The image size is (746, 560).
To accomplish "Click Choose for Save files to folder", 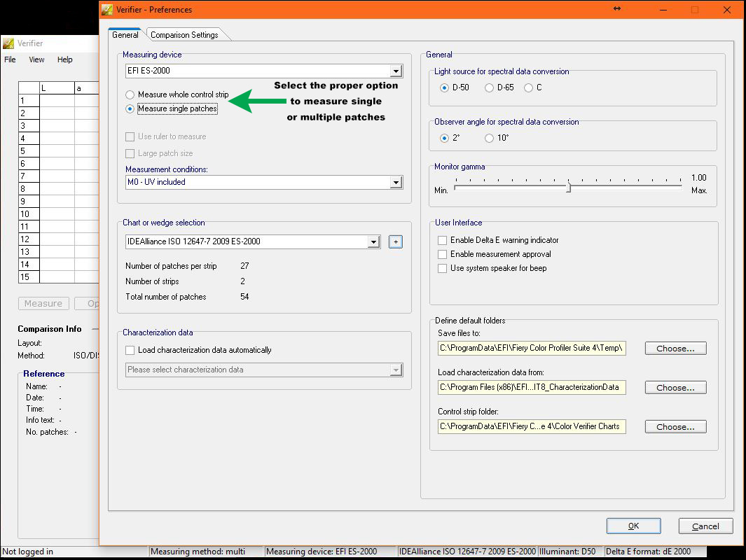I will click(675, 349).
